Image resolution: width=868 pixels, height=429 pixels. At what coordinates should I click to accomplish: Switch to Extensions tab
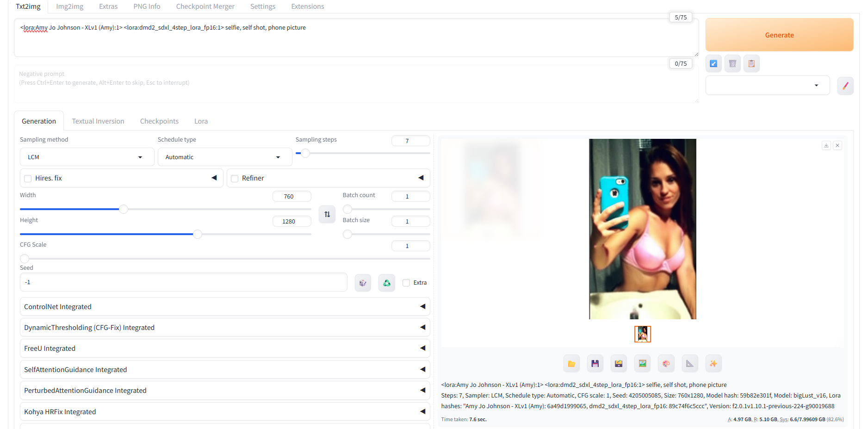pyautogui.click(x=308, y=6)
